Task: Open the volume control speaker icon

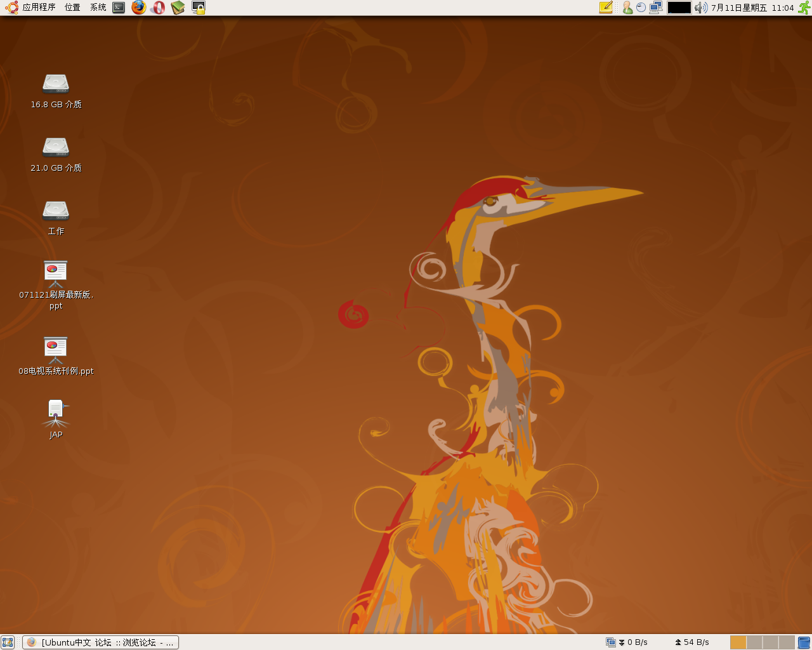Action: 701,8
